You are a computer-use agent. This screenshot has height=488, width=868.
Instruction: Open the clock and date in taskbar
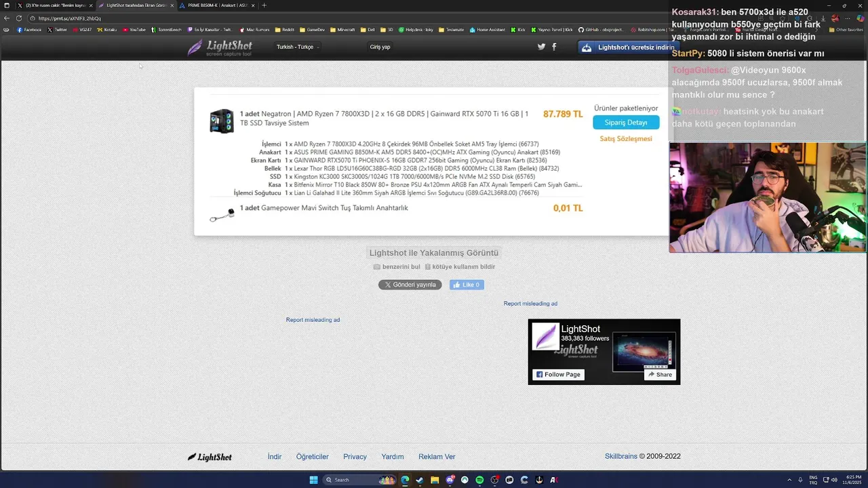click(854, 479)
